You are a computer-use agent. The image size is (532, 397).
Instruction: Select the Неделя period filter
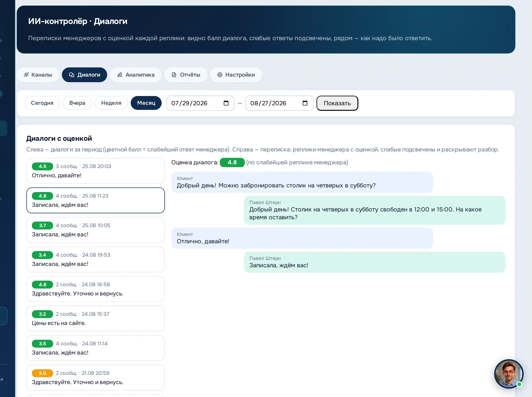[x=111, y=103]
